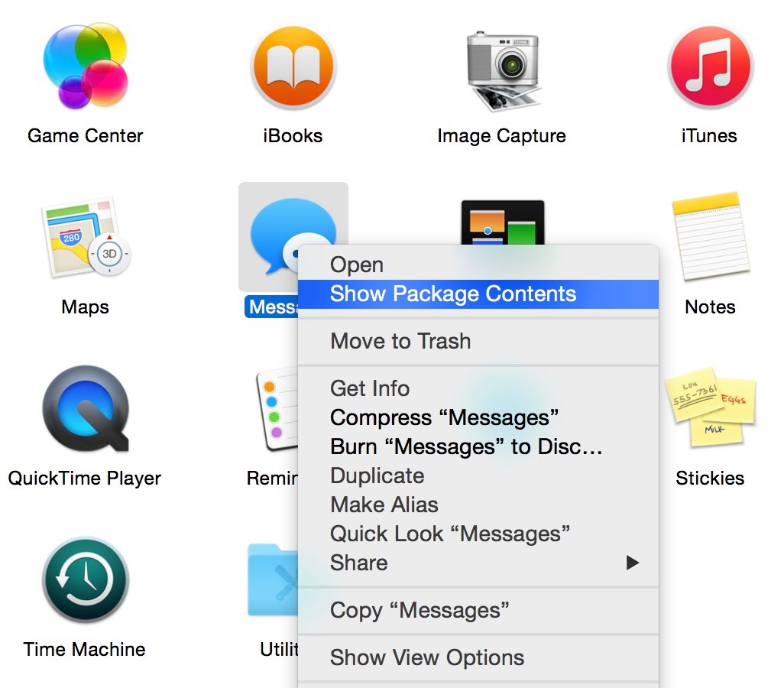Click the QuickTime Player icon
This screenshot has height=688, width=784.
point(85,410)
